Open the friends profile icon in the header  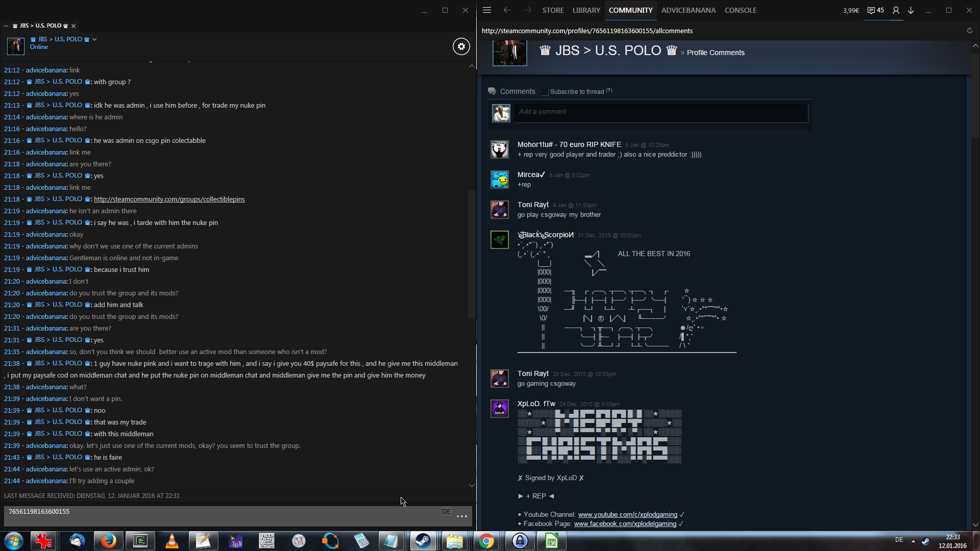[896, 10]
